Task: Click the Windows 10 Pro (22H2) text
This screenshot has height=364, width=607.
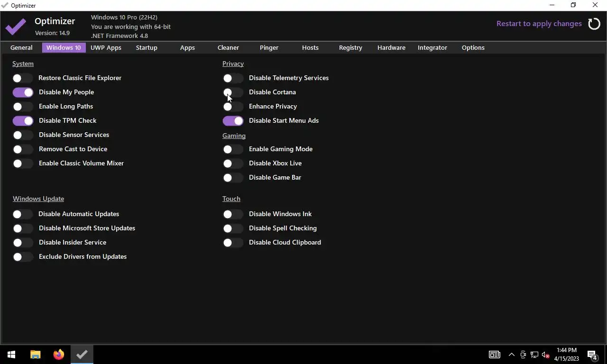Action: [124, 18]
